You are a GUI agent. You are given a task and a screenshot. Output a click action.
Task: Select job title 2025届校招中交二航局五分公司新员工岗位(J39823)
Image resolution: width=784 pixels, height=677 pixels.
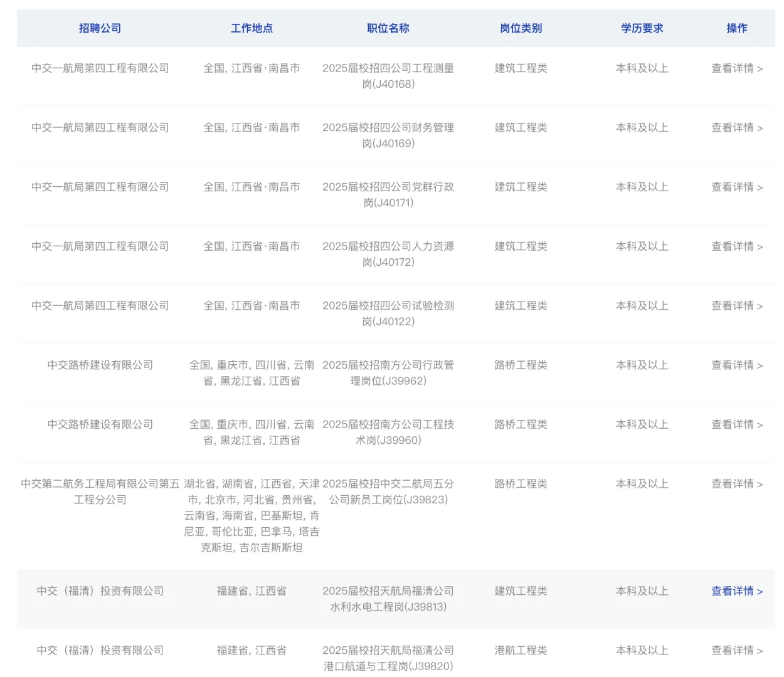pos(388,491)
